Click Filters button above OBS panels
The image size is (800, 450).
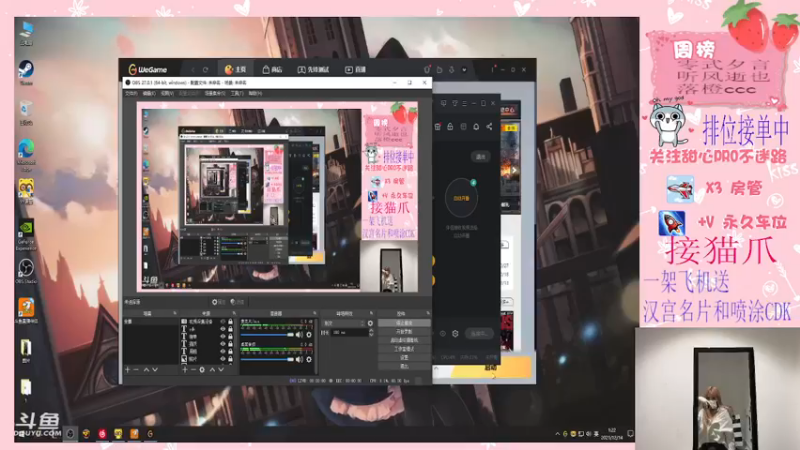(x=237, y=302)
